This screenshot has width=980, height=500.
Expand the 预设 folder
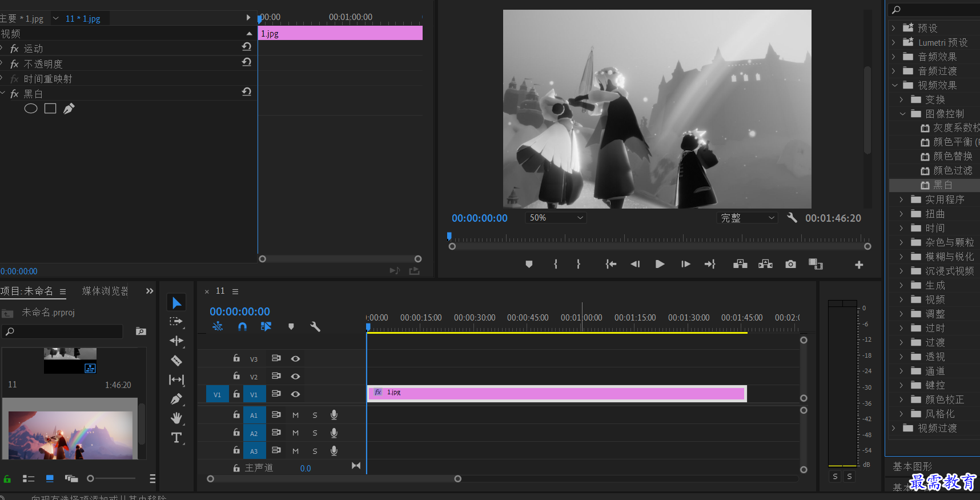point(894,28)
